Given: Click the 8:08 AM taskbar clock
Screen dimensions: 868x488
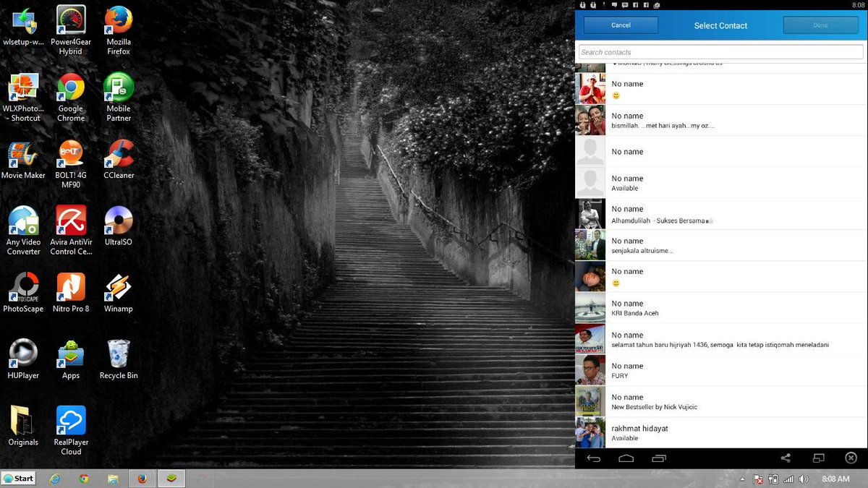Looking at the screenshot, I should coord(836,479).
